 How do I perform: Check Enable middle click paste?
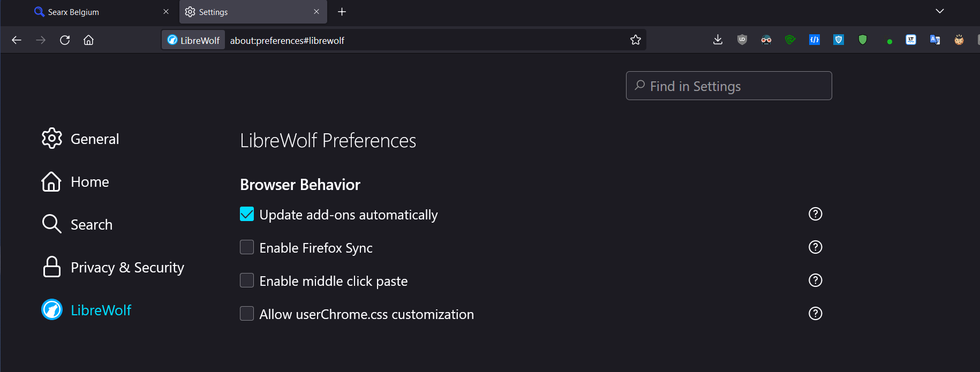(247, 280)
